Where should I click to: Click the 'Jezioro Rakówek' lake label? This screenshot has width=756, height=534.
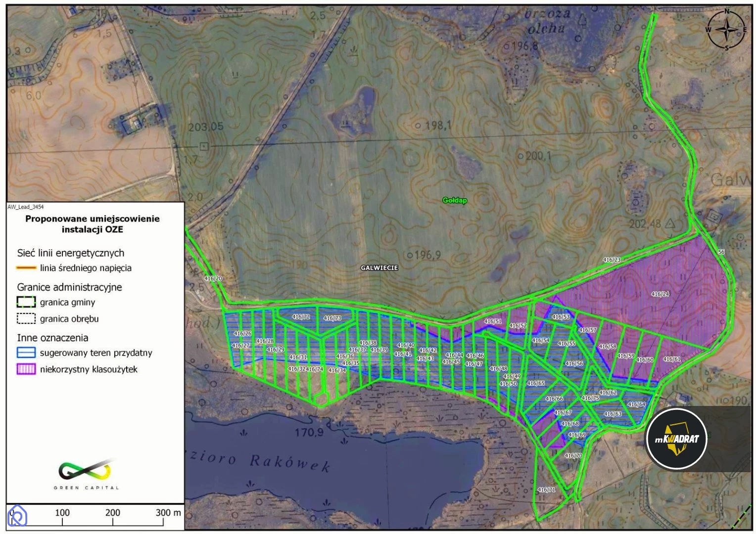pos(260,461)
